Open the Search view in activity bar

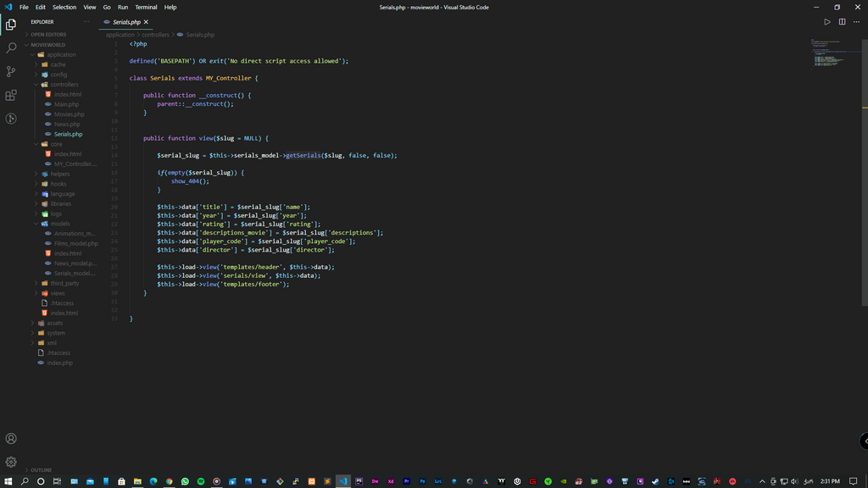10,48
